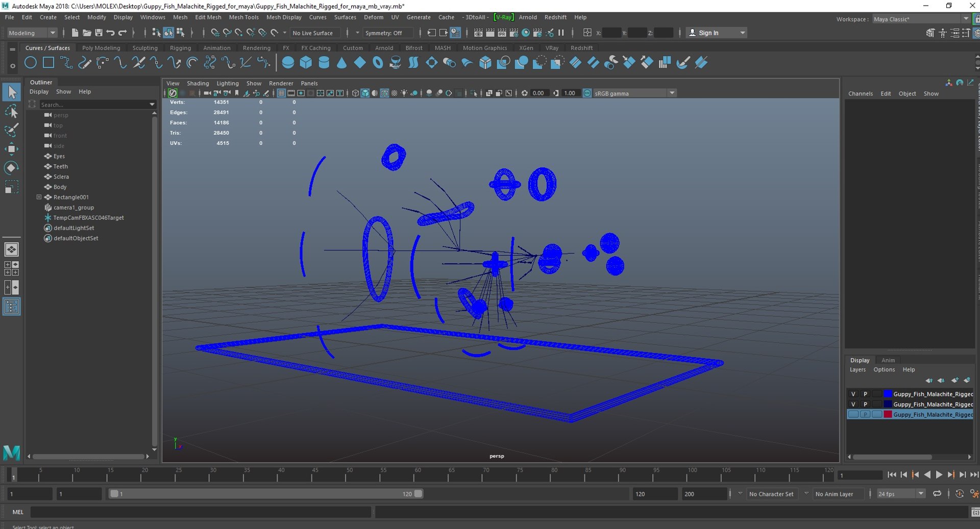This screenshot has height=529, width=980.
Task: Select the Lasso tool in toolbox
Action: 11,111
